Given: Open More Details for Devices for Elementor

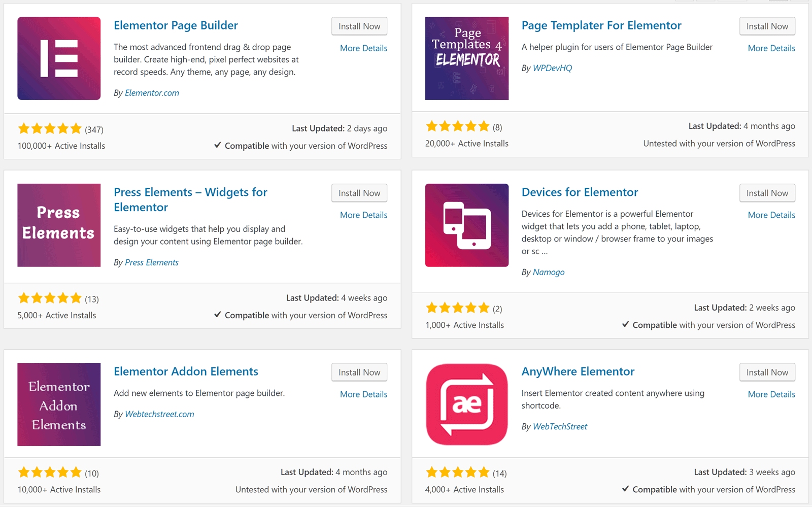Looking at the screenshot, I should (x=771, y=215).
